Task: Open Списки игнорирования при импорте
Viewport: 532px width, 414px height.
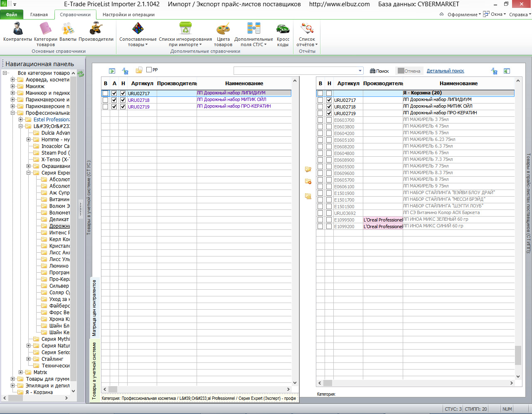Action: coord(185,34)
